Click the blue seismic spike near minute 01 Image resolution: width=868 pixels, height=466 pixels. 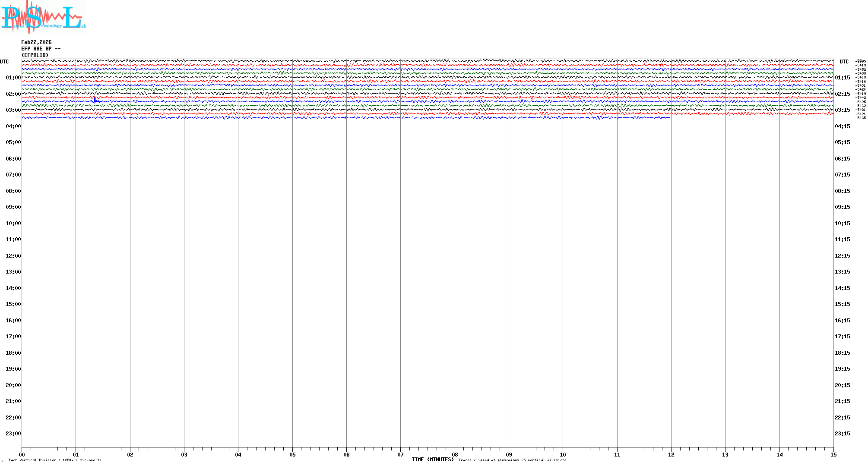[95, 101]
